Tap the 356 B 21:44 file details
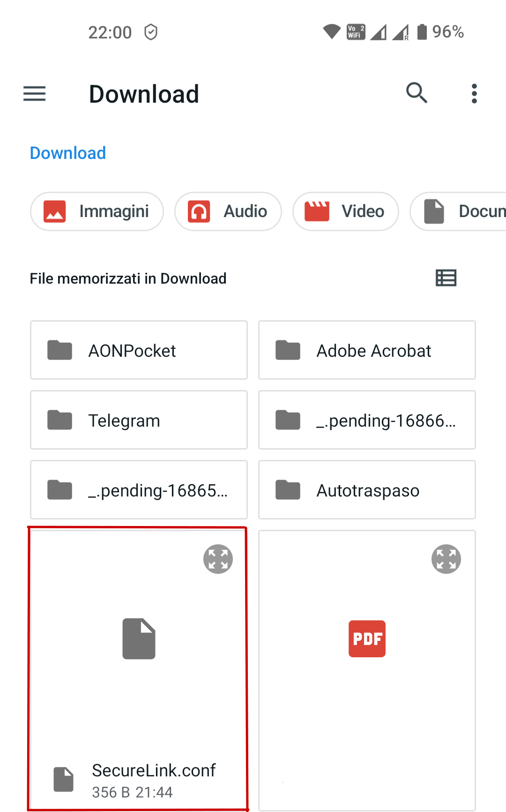This screenshot has width=506, height=812. (132, 792)
